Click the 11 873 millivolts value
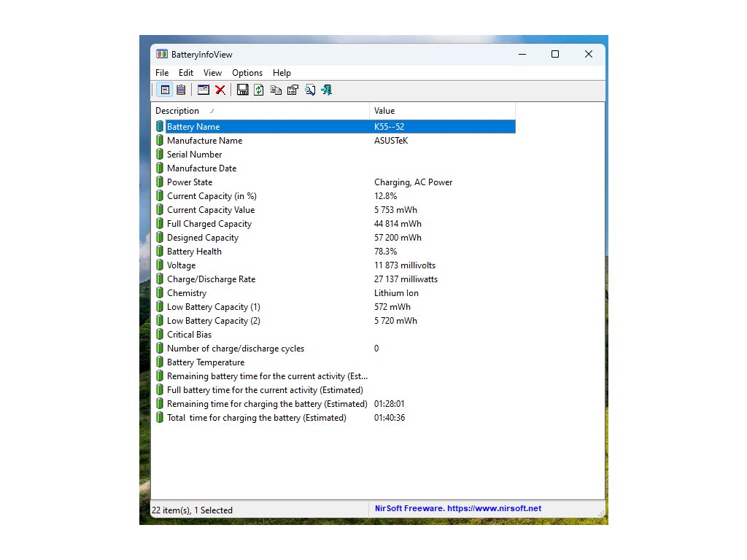Viewport: 747px width, 560px height. point(405,265)
